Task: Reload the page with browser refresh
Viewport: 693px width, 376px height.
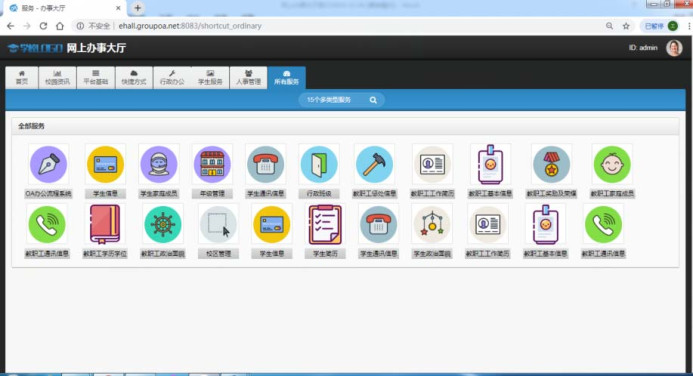Action: 43,26
